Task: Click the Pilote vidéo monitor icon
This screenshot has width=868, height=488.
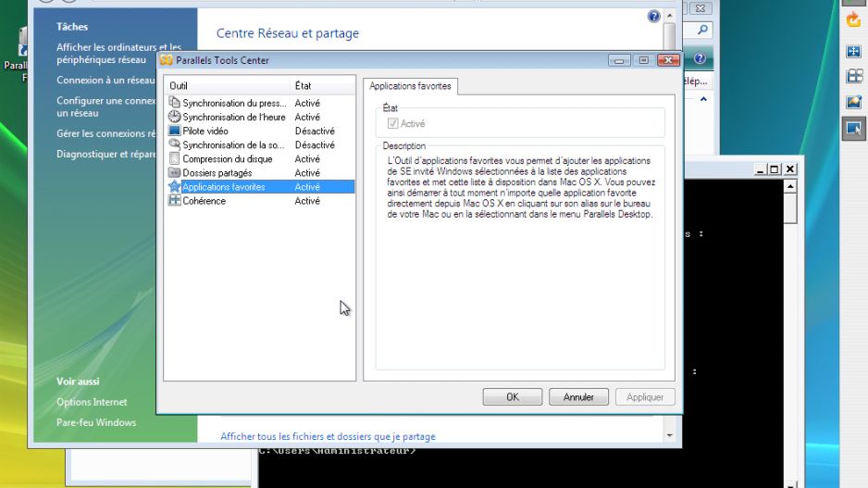Action: (x=174, y=131)
